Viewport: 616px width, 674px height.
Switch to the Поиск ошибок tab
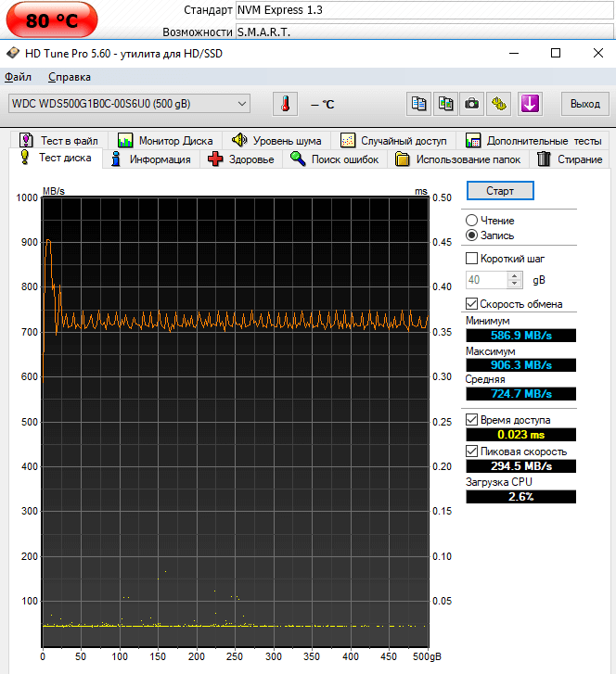[x=334, y=159]
